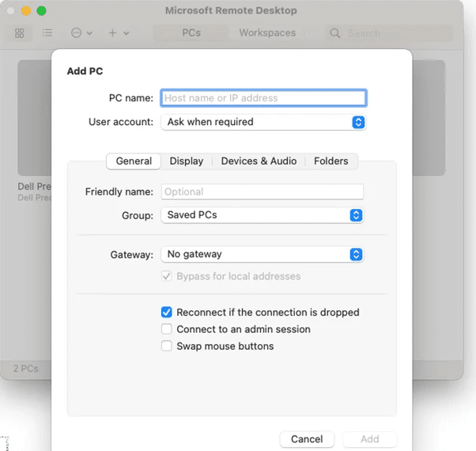
Task: Focus the Search field in toolbar
Action: coord(388,32)
